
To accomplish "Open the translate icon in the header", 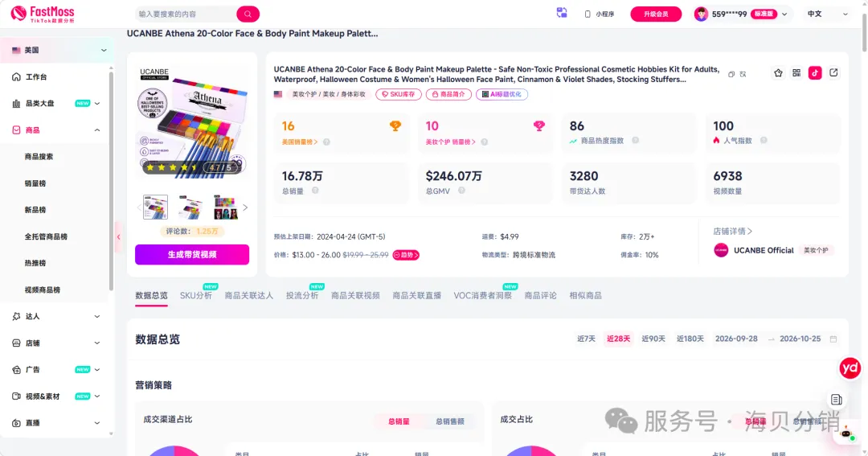I will click(x=562, y=13).
